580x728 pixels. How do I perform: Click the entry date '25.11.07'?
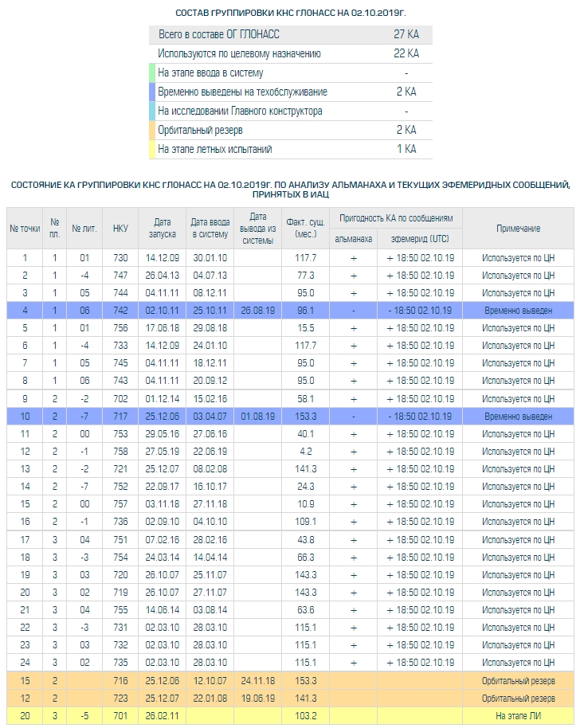coord(210,575)
